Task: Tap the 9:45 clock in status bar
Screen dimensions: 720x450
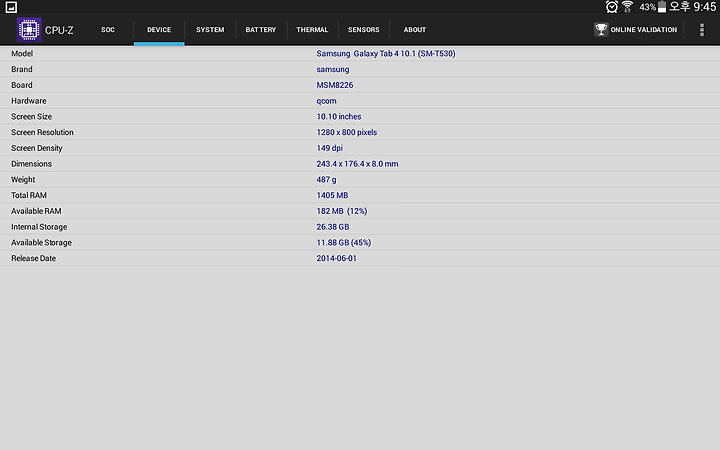Action: coord(705,7)
